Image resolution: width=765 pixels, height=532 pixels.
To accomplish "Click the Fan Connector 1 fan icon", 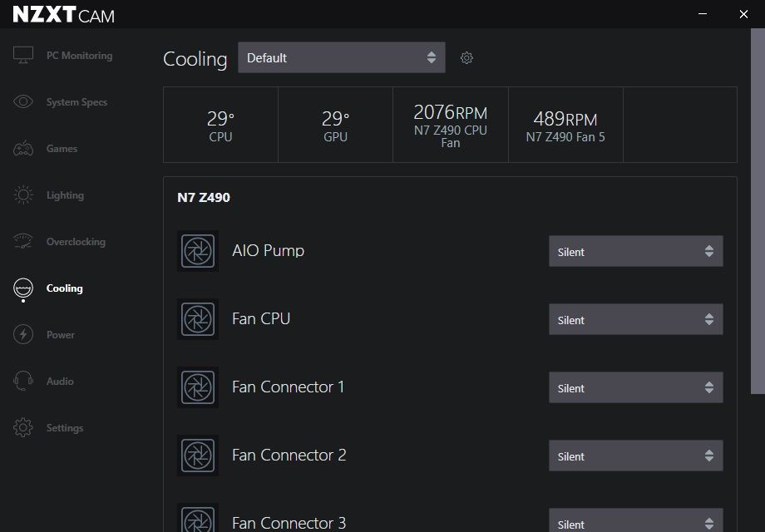I will coord(198,387).
